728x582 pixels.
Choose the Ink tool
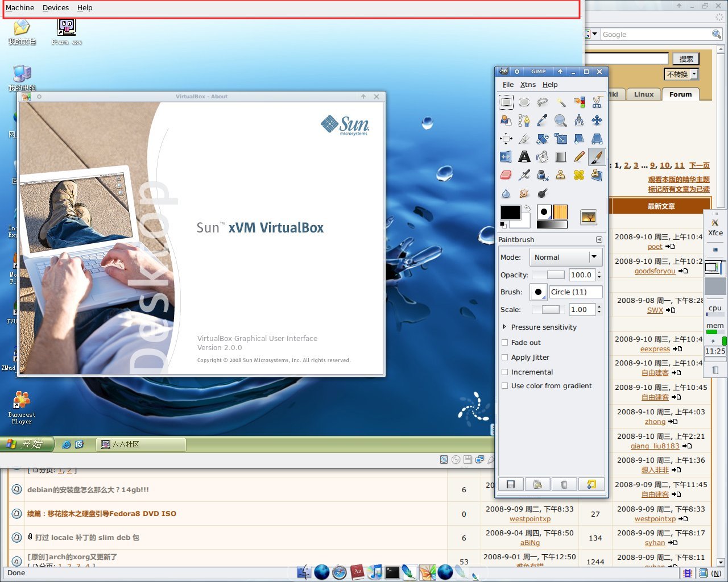pyautogui.click(x=543, y=175)
